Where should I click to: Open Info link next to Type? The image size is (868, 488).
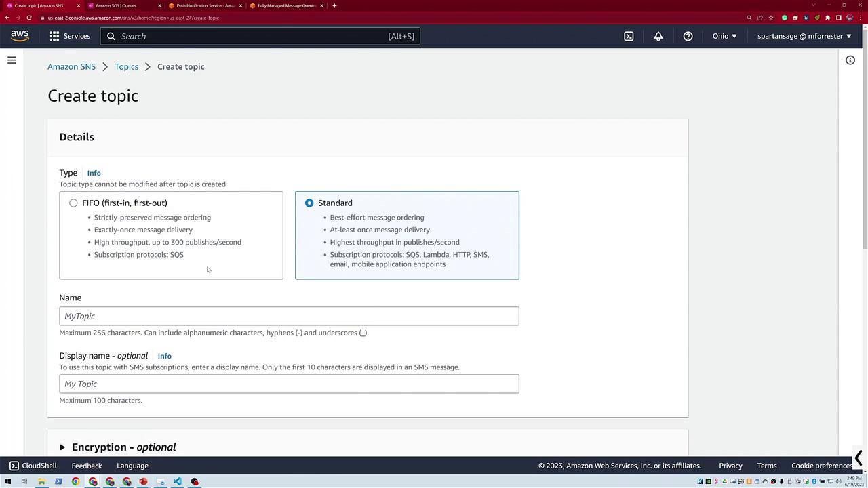pos(94,173)
